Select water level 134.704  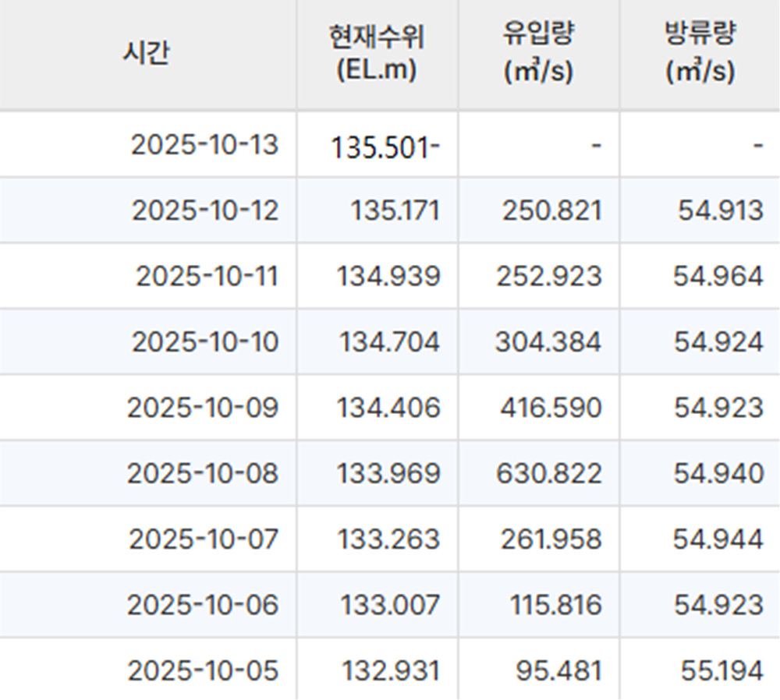point(389,341)
